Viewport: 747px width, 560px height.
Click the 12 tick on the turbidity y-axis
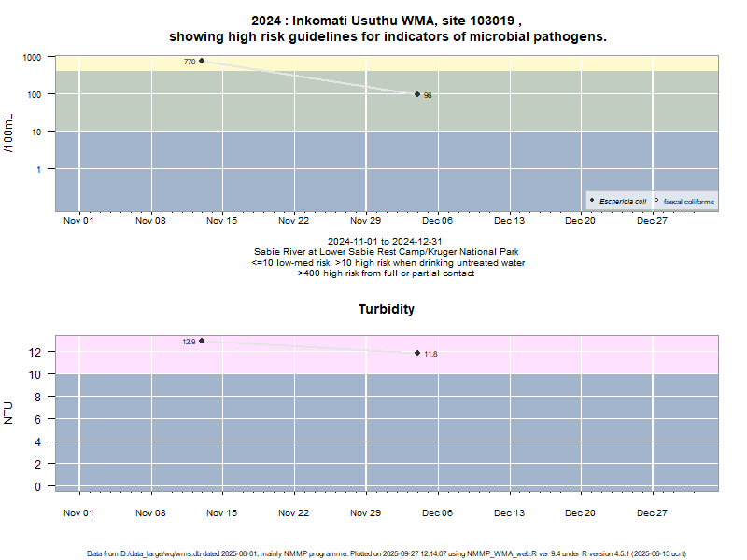coord(35,352)
